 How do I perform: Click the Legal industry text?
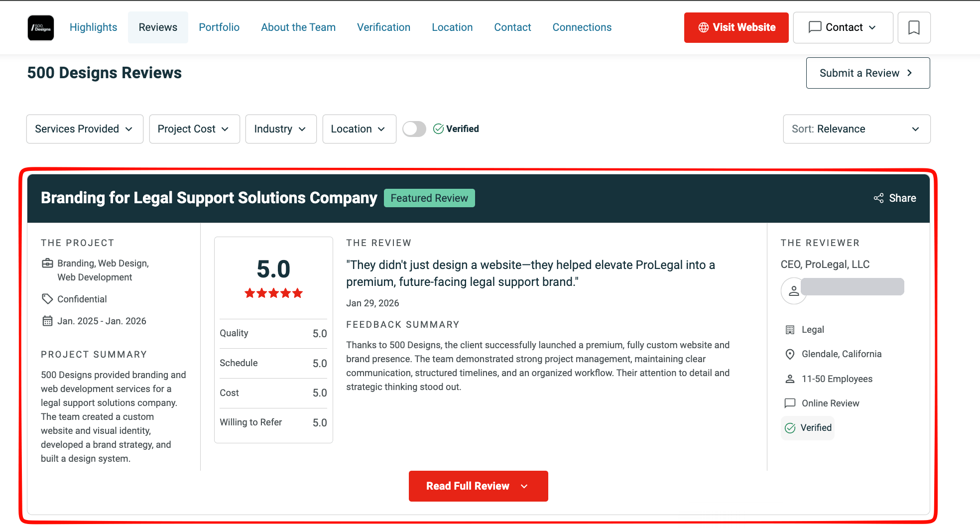click(813, 330)
